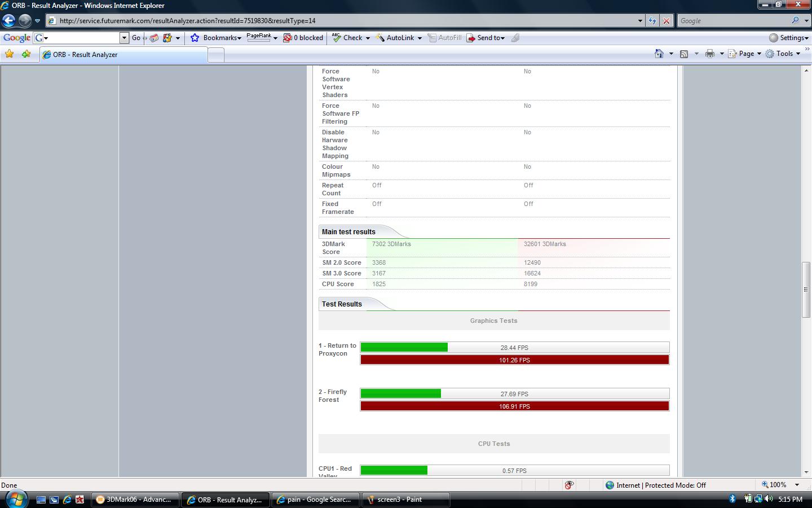Click the volume speaker tray icon
The height and width of the screenshot is (508, 812).
pyautogui.click(x=769, y=499)
